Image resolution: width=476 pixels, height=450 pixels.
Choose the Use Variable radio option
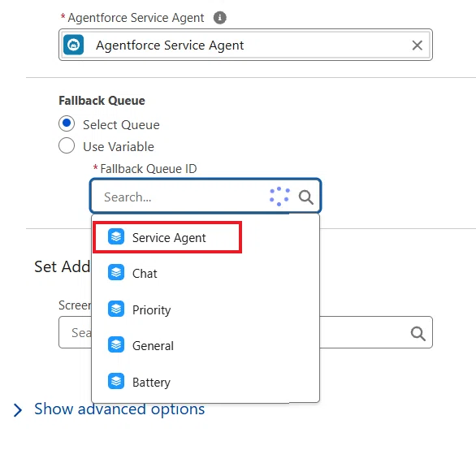tap(67, 145)
